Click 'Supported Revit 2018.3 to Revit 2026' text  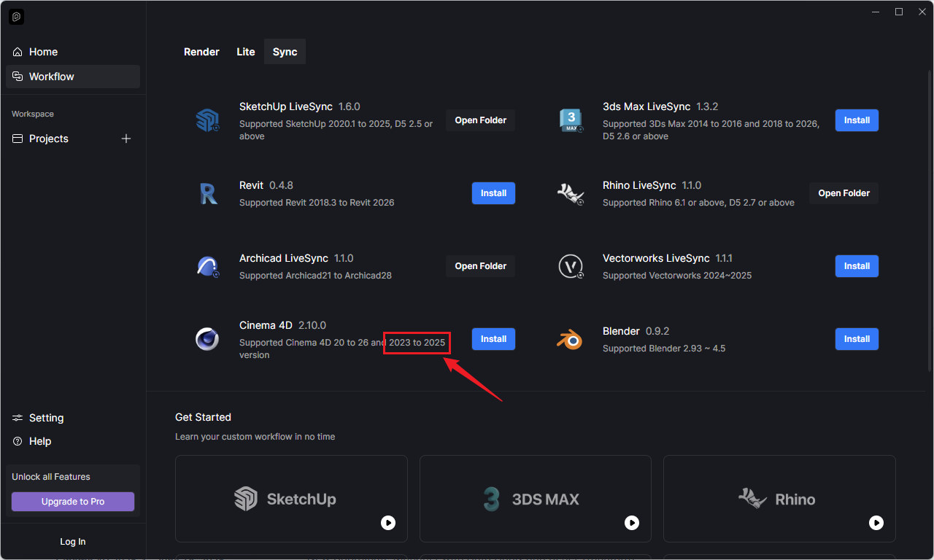(x=317, y=203)
